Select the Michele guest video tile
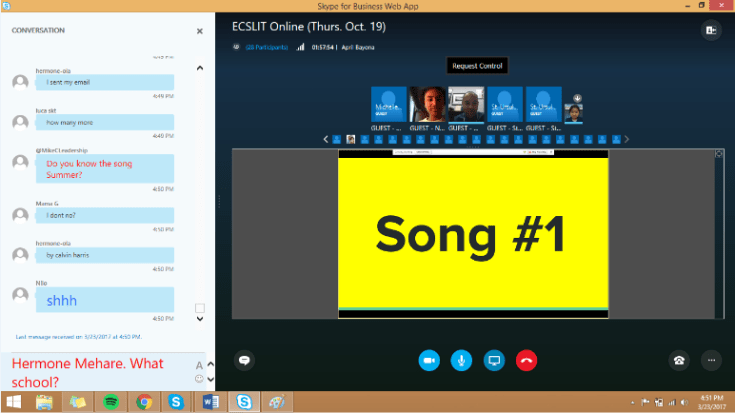This screenshot has width=735, height=413. pos(389,105)
